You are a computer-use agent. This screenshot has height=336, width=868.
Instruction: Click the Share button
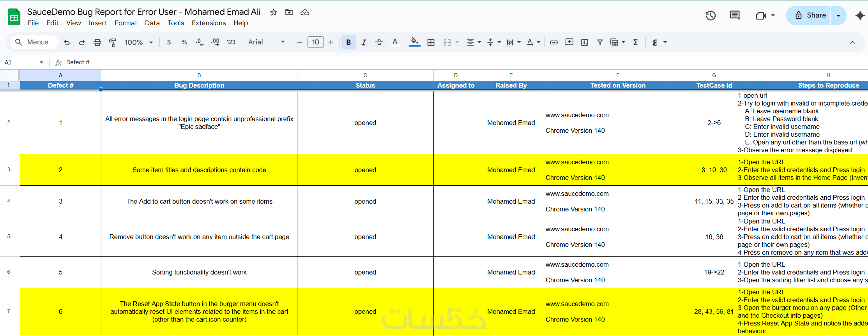tap(809, 16)
